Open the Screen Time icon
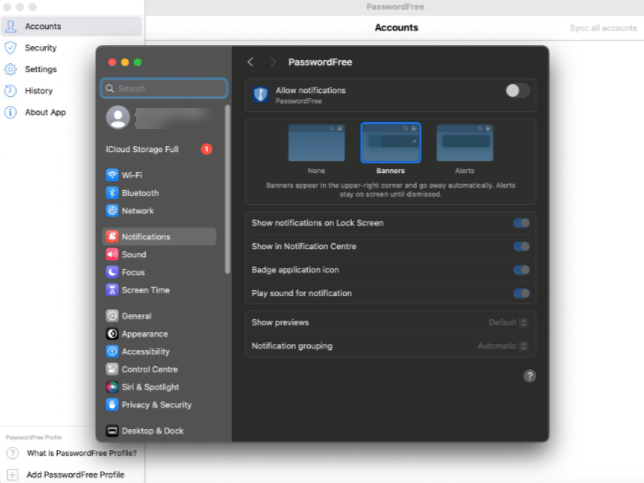The image size is (644, 483). coord(112,290)
